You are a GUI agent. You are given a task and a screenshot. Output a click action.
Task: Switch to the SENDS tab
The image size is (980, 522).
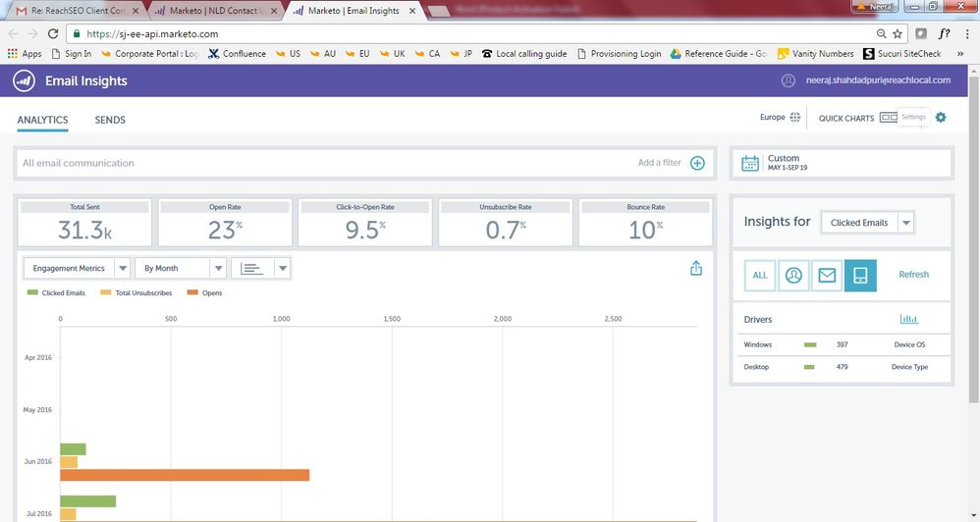click(x=110, y=120)
